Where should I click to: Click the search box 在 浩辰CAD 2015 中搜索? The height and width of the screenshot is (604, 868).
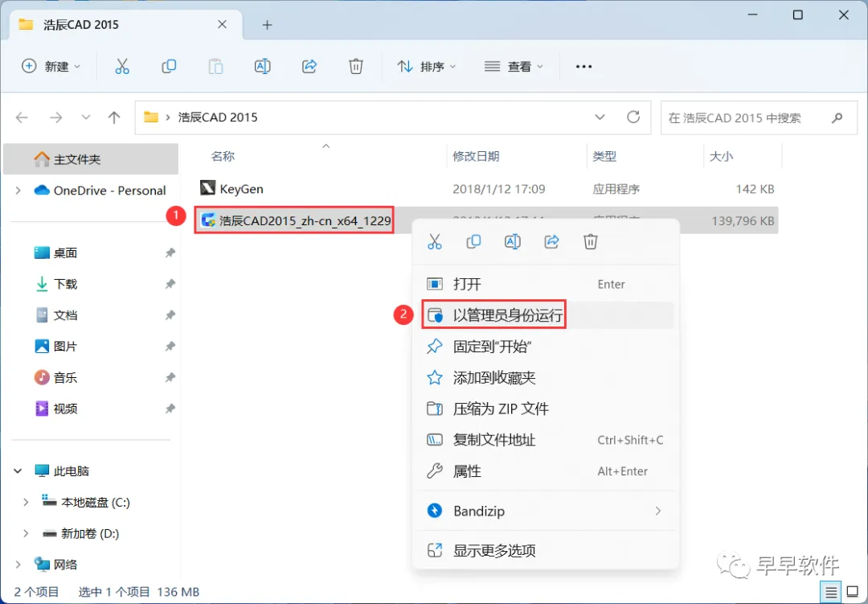point(759,117)
